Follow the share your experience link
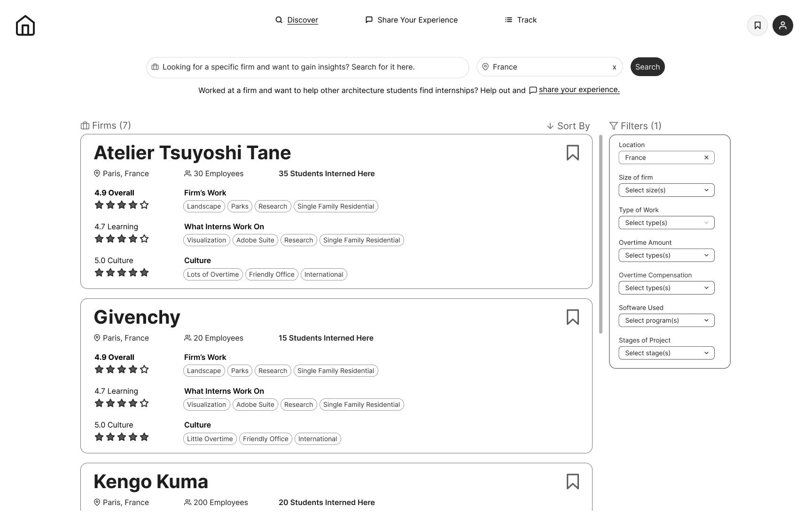The width and height of the screenshot is (812, 529). tap(579, 90)
